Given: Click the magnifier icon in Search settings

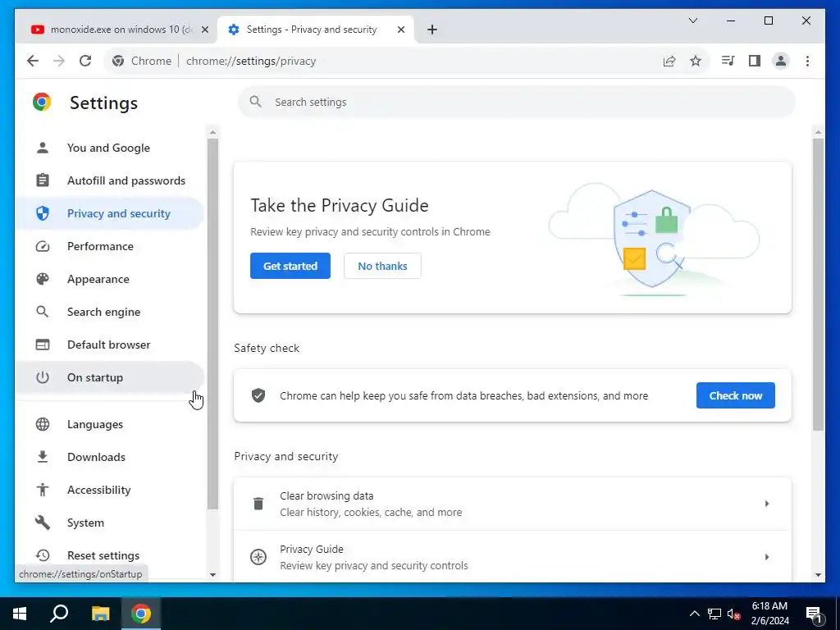Looking at the screenshot, I should pos(256,101).
